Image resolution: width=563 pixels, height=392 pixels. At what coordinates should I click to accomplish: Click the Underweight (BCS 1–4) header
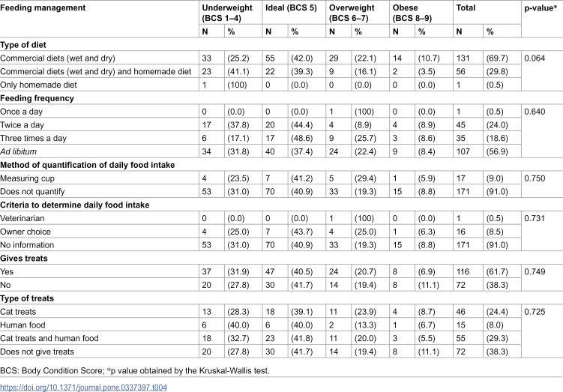click(227, 13)
